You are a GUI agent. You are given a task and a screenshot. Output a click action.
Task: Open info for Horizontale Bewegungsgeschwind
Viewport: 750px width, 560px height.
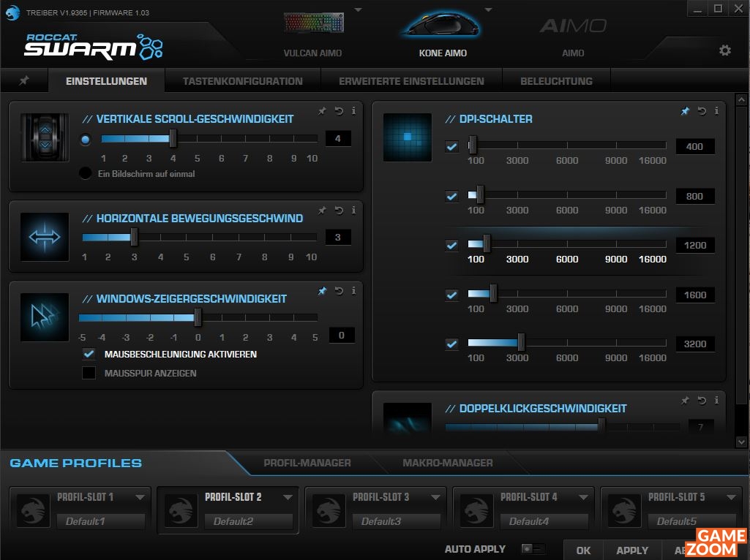click(x=353, y=211)
